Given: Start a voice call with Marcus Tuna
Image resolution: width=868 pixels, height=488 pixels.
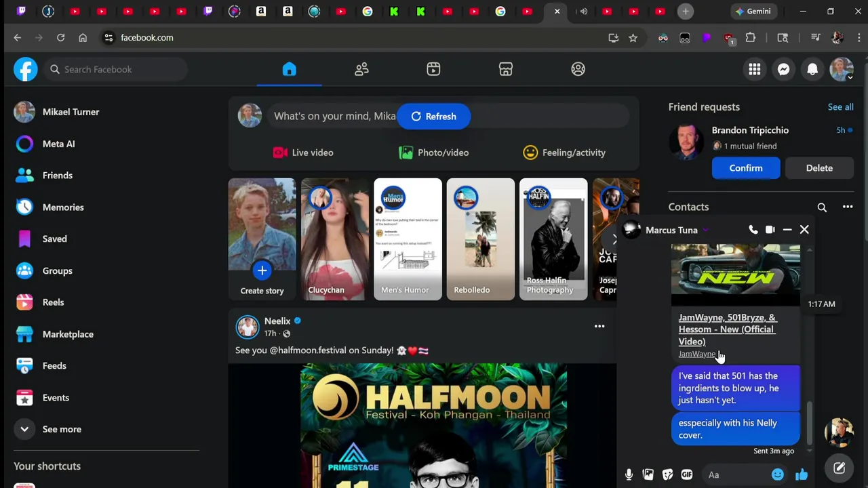Looking at the screenshot, I should (x=753, y=230).
